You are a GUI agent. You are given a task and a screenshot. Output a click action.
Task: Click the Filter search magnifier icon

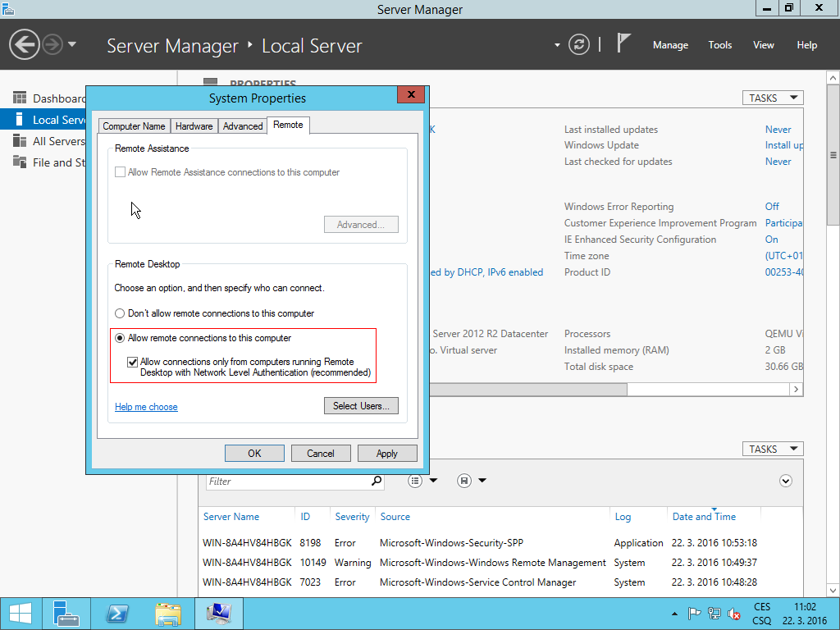[x=377, y=481]
